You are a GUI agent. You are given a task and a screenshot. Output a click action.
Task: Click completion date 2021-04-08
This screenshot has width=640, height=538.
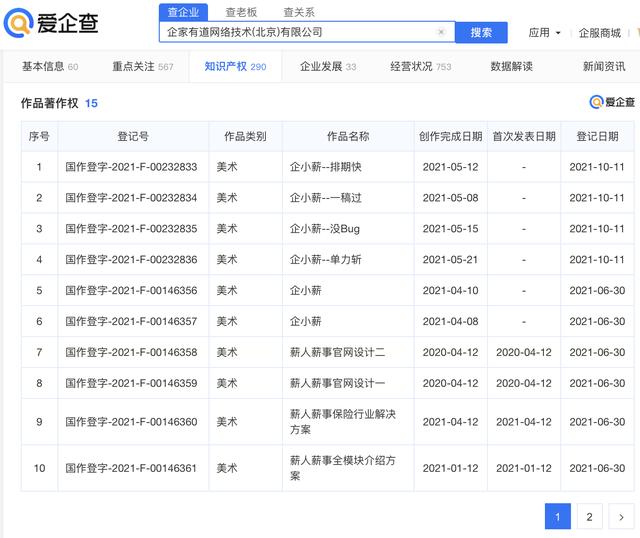pyautogui.click(x=451, y=321)
